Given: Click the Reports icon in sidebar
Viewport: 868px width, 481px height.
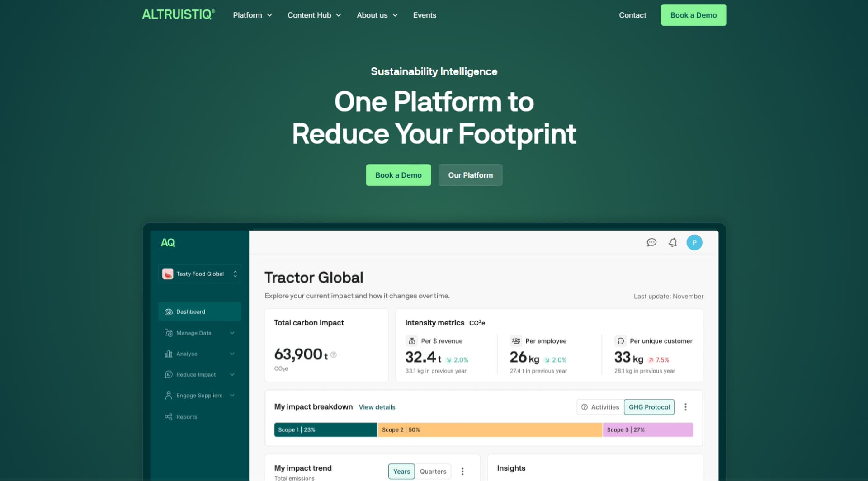Looking at the screenshot, I should [169, 417].
